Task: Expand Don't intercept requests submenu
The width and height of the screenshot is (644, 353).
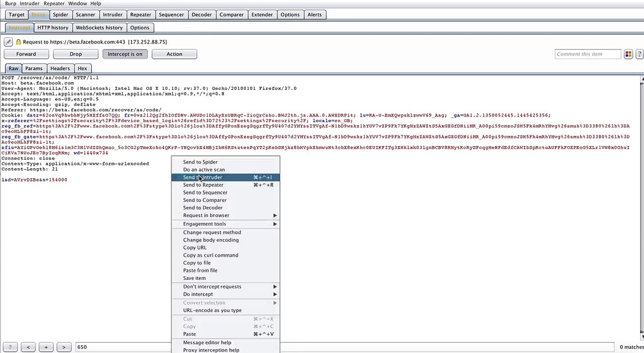Action: [225, 287]
